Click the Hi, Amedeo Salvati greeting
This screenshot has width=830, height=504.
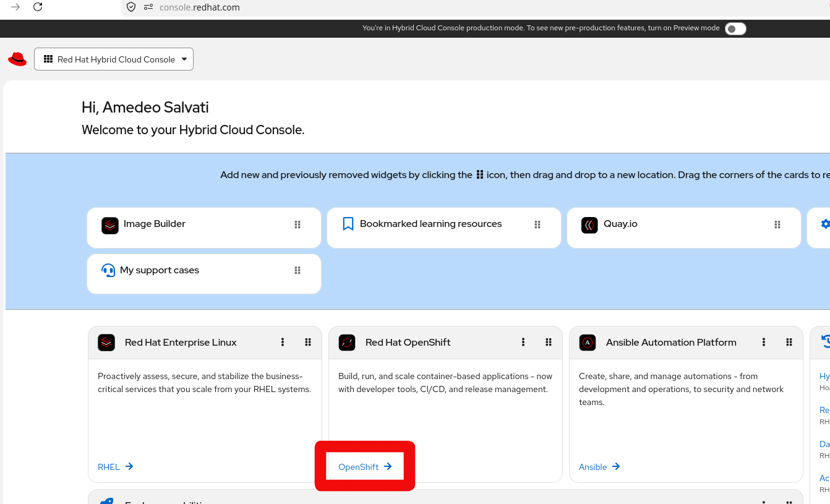[x=145, y=108]
